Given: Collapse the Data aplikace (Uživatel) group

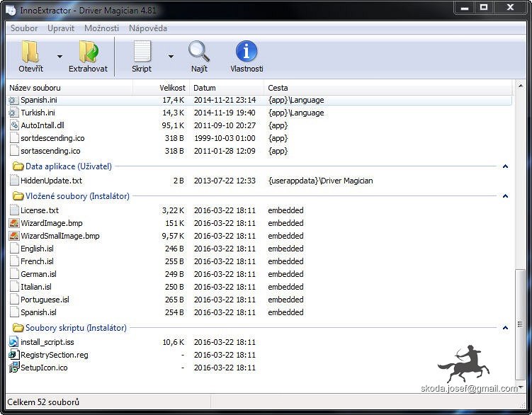Looking at the screenshot, I should pyautogui.click(x=505, y=166).
